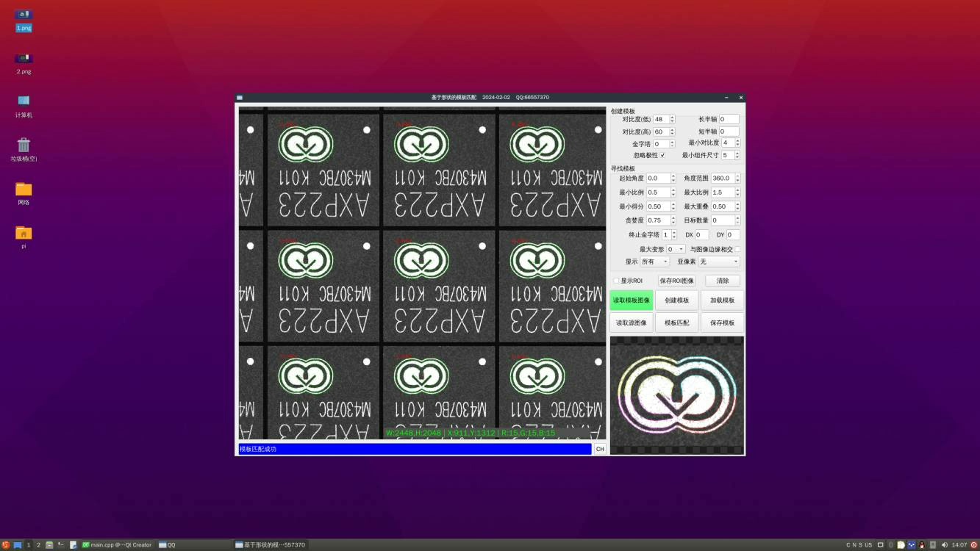Click the 清除 button
The height and width of the screenshot is (551, 980).
click(x=723, y=281)
